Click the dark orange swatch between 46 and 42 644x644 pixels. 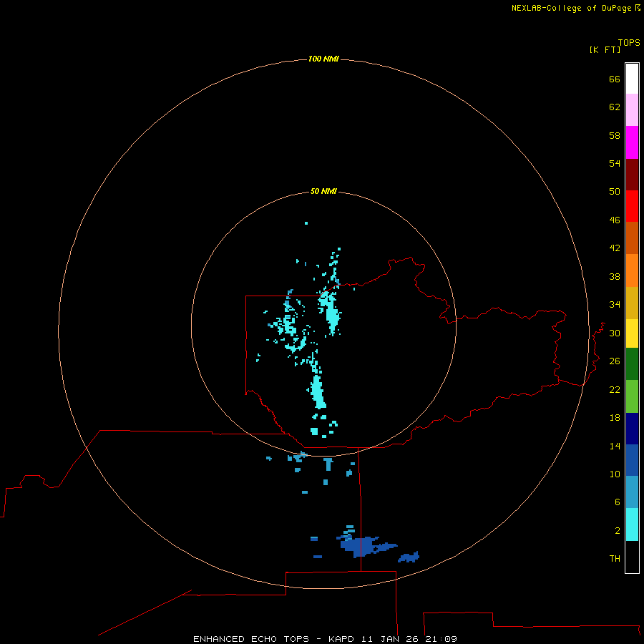[x=632, y=238]
